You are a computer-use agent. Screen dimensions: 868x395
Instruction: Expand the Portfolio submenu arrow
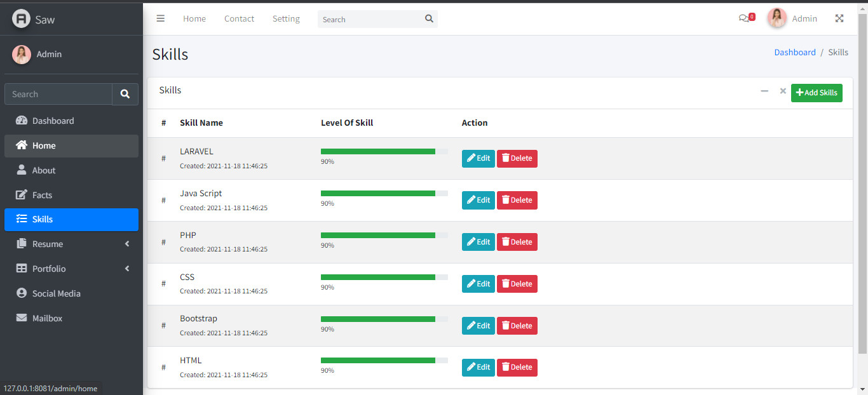[x=127, y=269]
